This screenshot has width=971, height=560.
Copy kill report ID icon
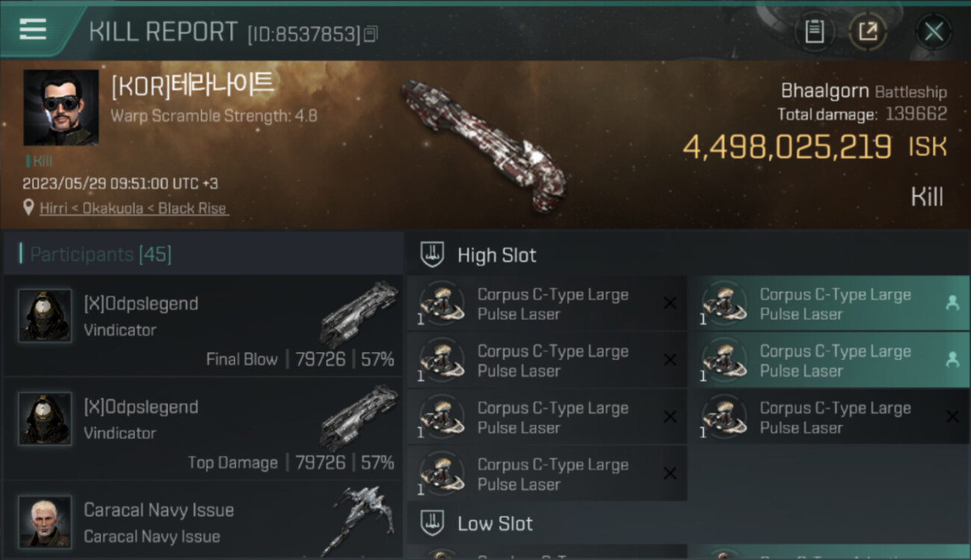(370, 34)
